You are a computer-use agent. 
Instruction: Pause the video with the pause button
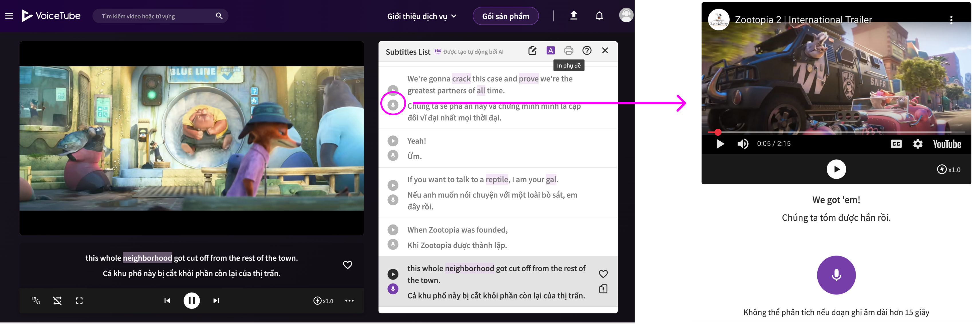tap(191, 301)
